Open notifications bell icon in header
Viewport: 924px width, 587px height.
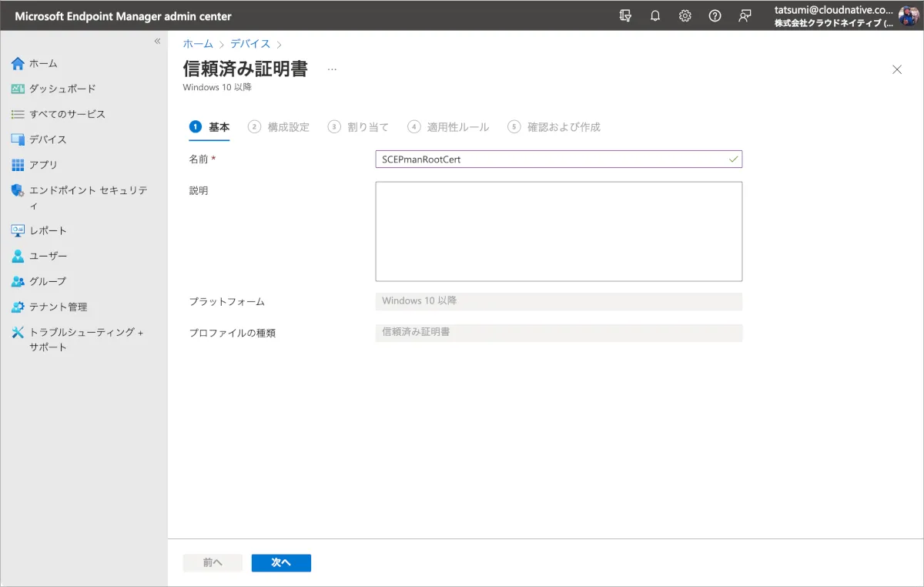point(655,16)
